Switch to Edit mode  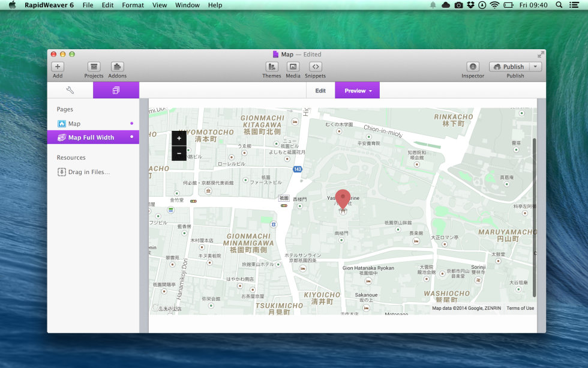[x=320, y=91]
